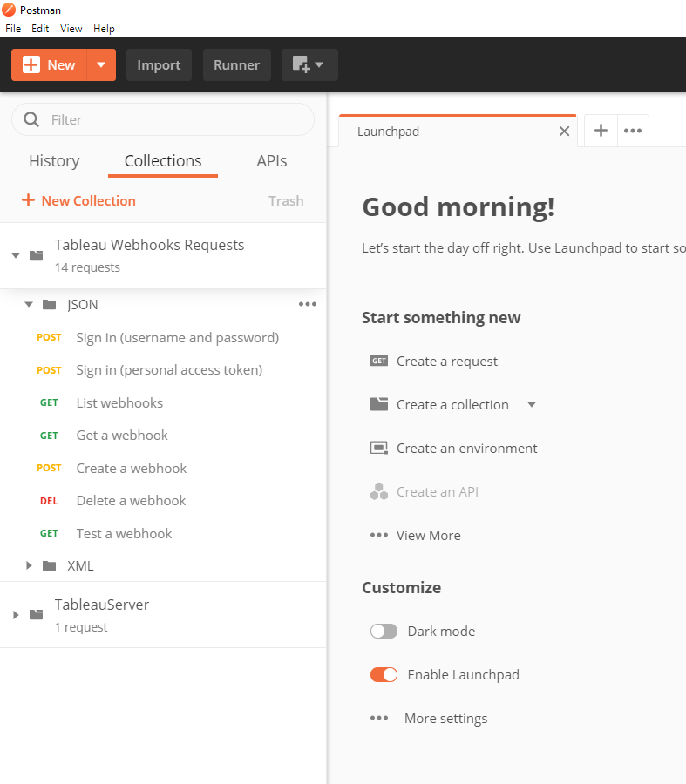Viewport: 686px width, 784px height.
Task: Open the JSON folder three-dots menu
Action: [x=307, y=304]
